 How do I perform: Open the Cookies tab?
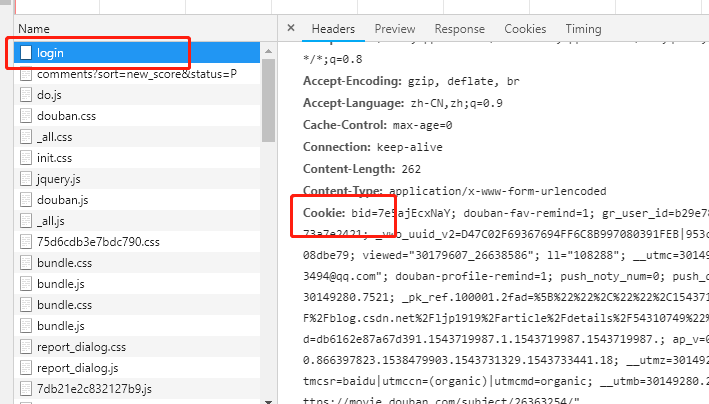(525, 29)
